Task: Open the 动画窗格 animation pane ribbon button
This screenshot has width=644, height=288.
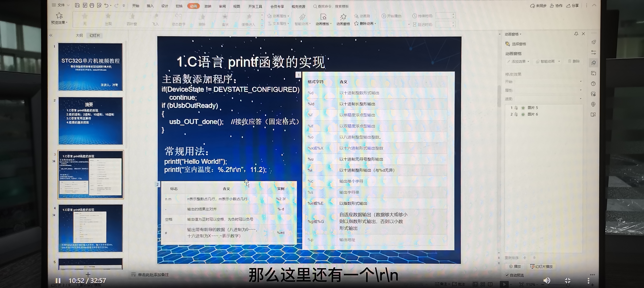Action: coord(343,20)
